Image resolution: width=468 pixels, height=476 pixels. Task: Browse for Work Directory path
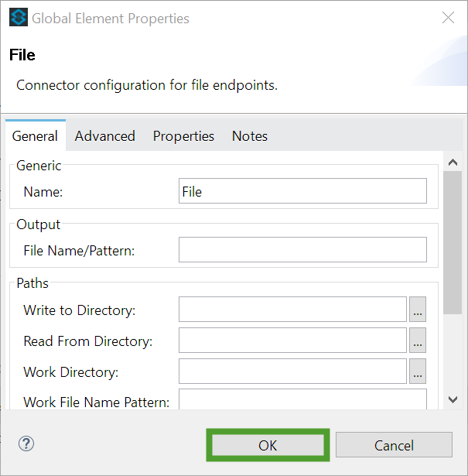point(418,372)
